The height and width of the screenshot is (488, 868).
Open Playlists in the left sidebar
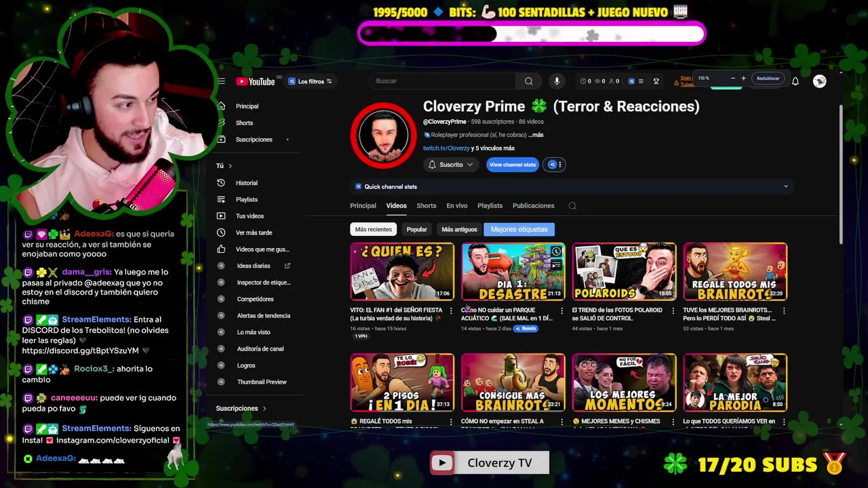point(246,199)
